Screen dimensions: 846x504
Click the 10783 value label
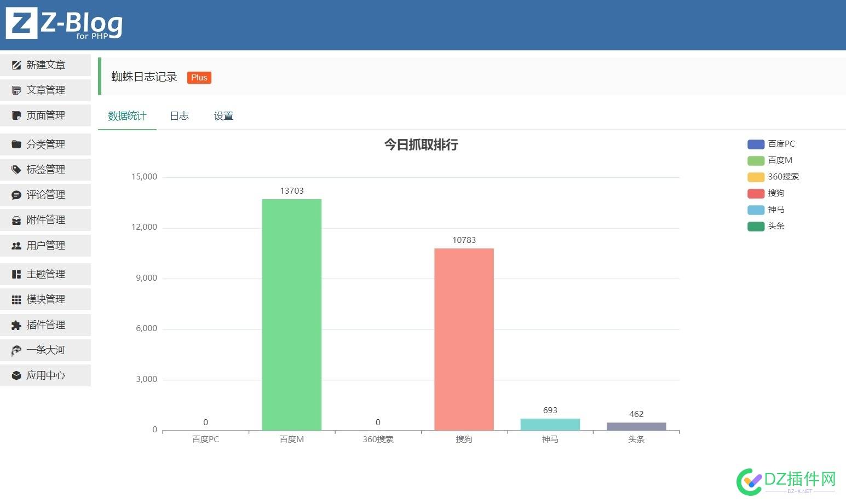pyautogui.click(x=464, y=240)
